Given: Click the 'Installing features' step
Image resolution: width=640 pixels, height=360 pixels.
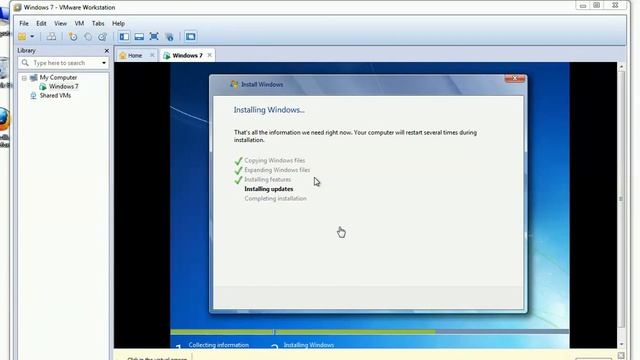Looking at the screenshot, I should tap(267, 179).
